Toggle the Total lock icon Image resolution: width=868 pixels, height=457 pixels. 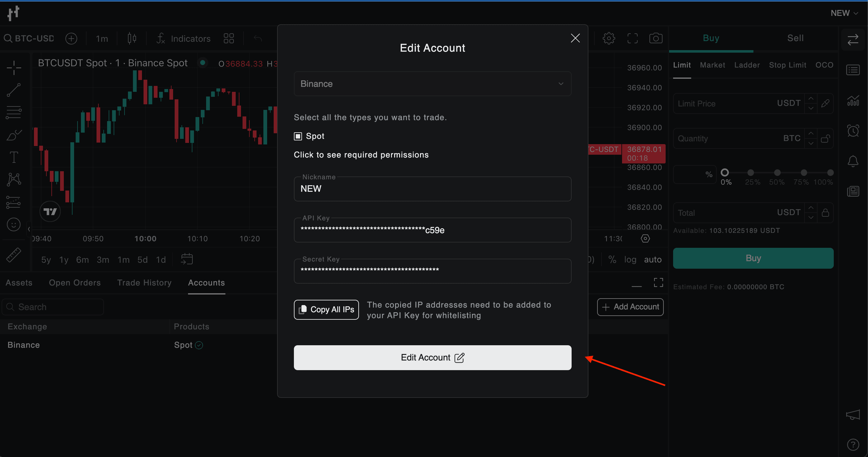coord(825,212)
